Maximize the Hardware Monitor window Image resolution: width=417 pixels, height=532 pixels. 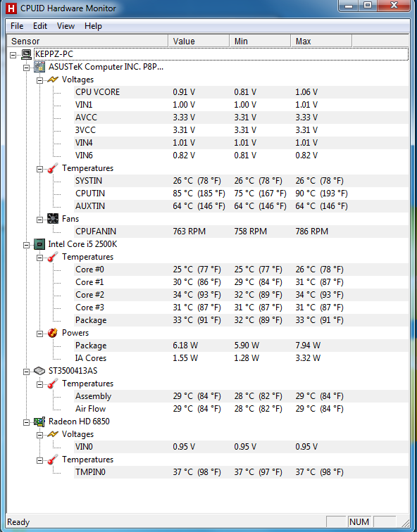tap(368, 6)
